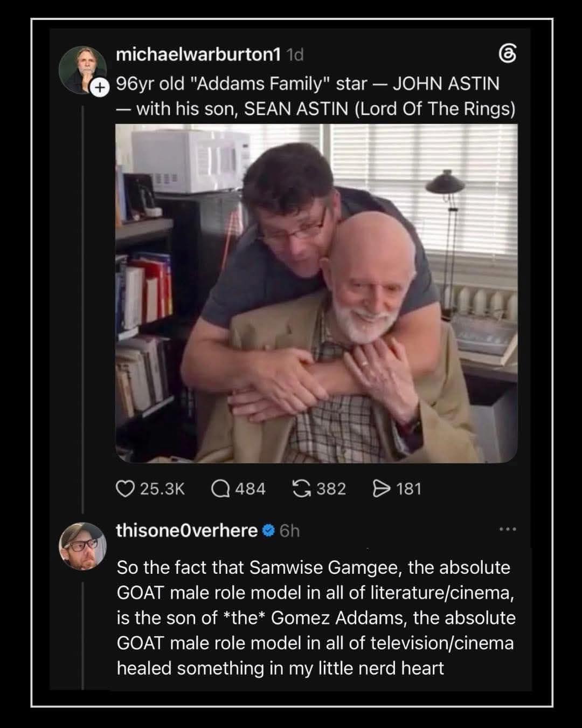The image size is (582, 728).
Task: Follow michaelwarburton1 with the plus badge
Action: coord(99,88)
